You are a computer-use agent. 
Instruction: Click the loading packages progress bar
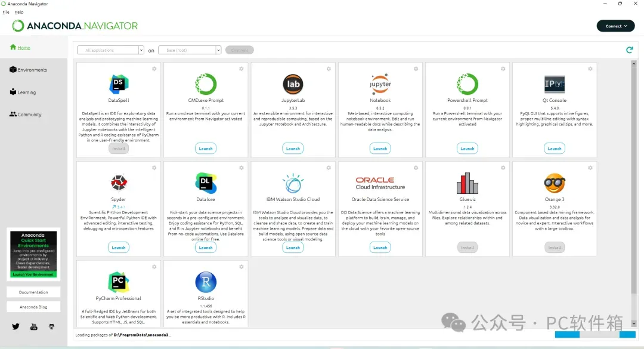[x=595, y=335]
